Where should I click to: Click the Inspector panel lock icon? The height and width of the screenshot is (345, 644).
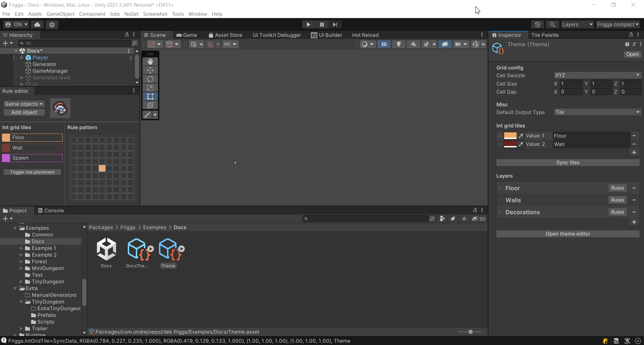click(x=631, y=34)
